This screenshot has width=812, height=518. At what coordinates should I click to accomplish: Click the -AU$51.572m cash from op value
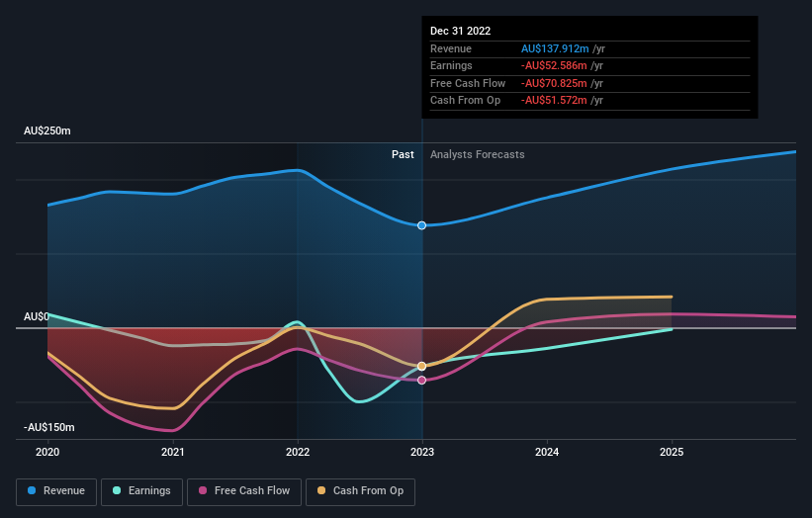click(554, 101)
